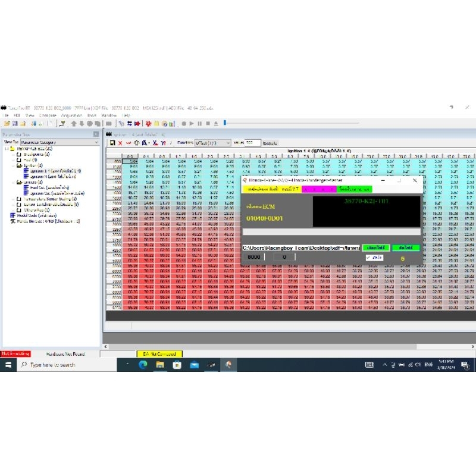Open File Explorer from the taskbar
Viewport: 476px width, 476px height.
pos(159,365)
